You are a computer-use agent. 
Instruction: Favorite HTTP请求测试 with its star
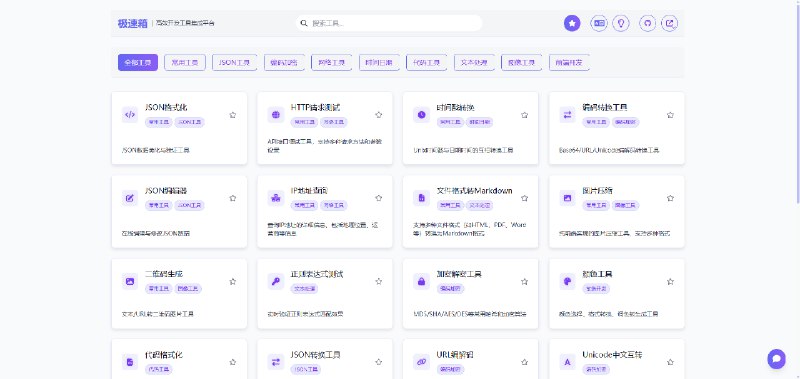pyautogui.click(x=379, y=115)
